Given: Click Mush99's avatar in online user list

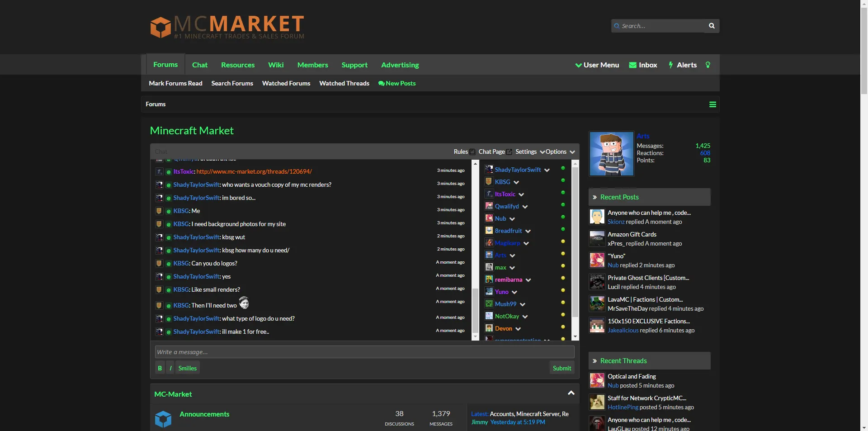Looking at the screenshot, I should 489,304.
